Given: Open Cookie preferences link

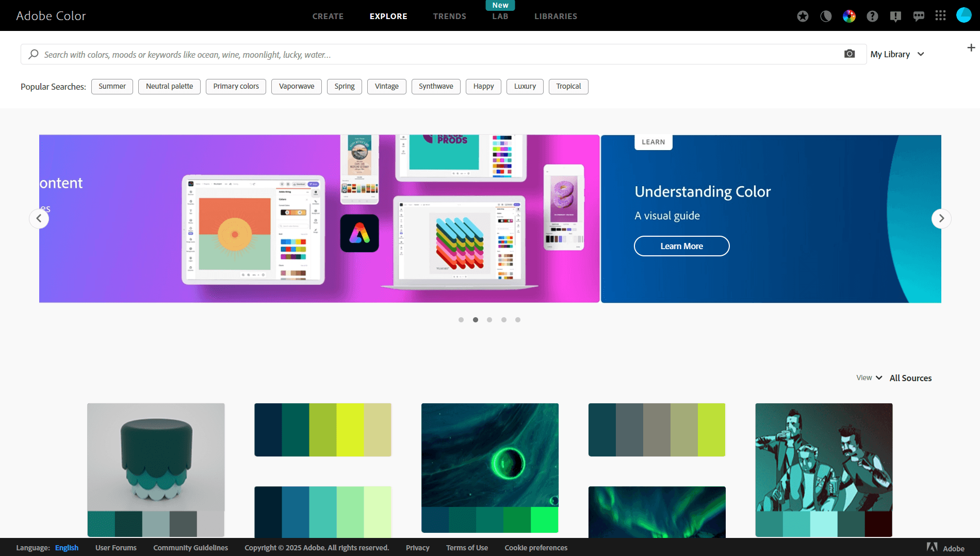Looking at the screenshot, I should coord(536,548).
